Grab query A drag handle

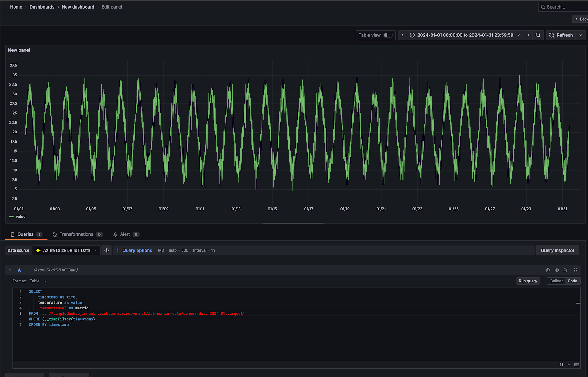pyautogui.click(x=575, y=270)
